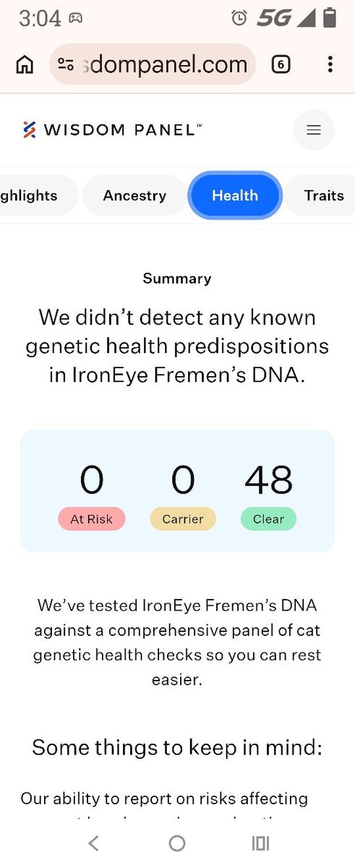
Task: Tap the Wisdom Panel logo
Action: (112, 130)
